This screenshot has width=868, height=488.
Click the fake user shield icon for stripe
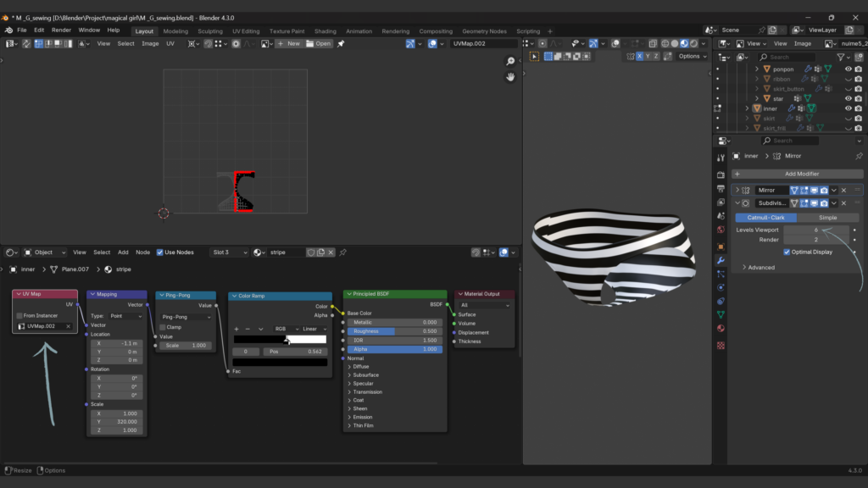point(311,252)
